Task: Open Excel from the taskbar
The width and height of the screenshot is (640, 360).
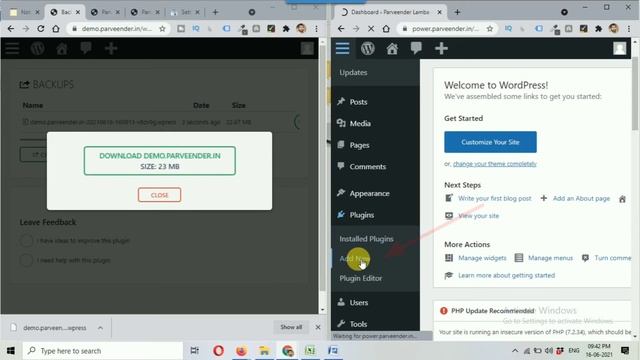Action: [310, 351]
